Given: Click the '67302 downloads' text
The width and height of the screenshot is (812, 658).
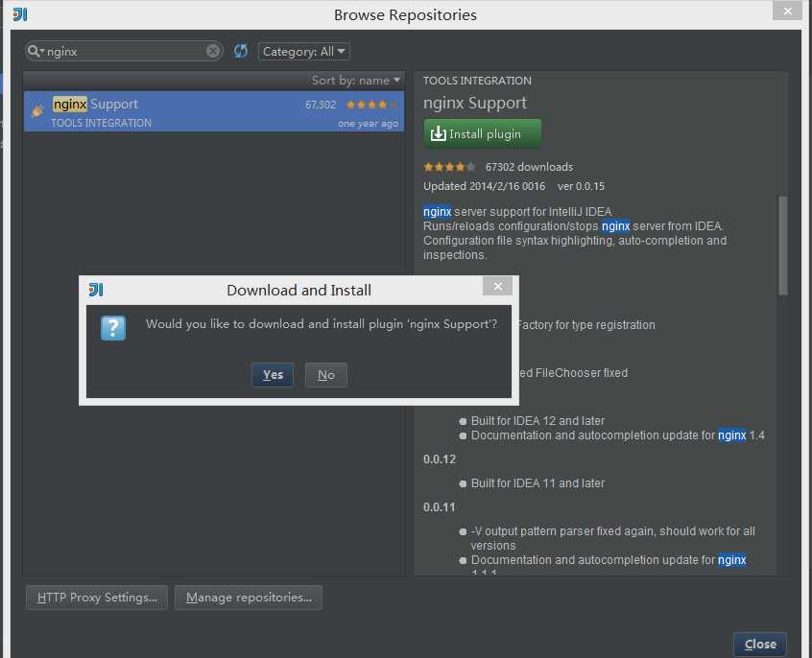Looking at the screenshot, I should pos(529,167).
